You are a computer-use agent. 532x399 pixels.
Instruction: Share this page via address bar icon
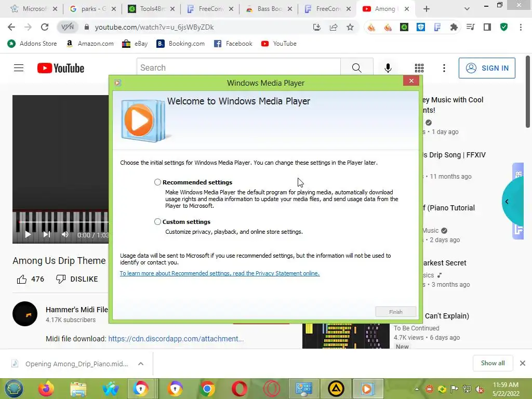point(334,27)
